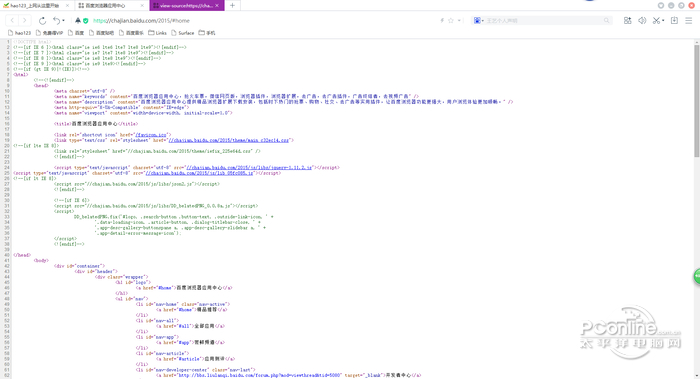The height and width of the screenshot is (379, 700).
Task: Open the 免费看VIP bookmark
Action: pos(49,33)
